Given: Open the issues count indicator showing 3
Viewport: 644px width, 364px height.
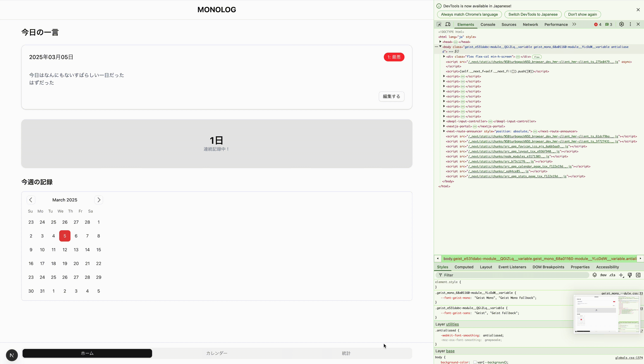Looking at the screenshot, I should pyautogui.click(x=608, y=24).
